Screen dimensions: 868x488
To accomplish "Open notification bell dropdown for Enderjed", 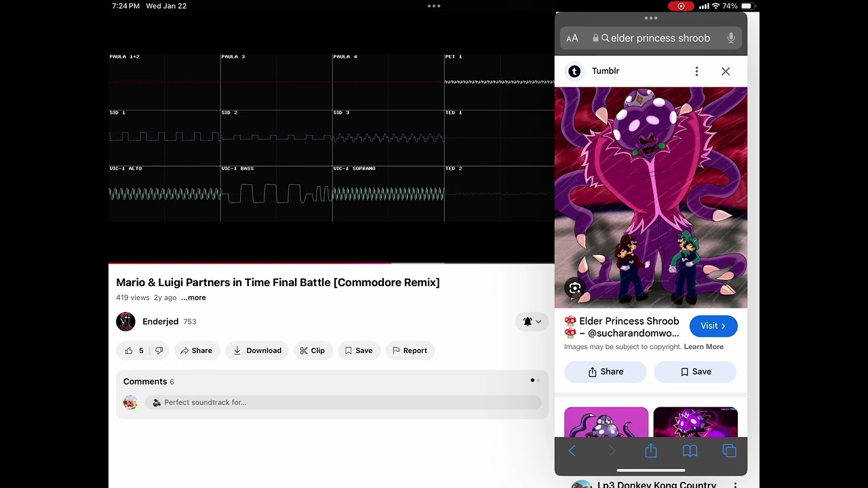I will coord(532,322).
